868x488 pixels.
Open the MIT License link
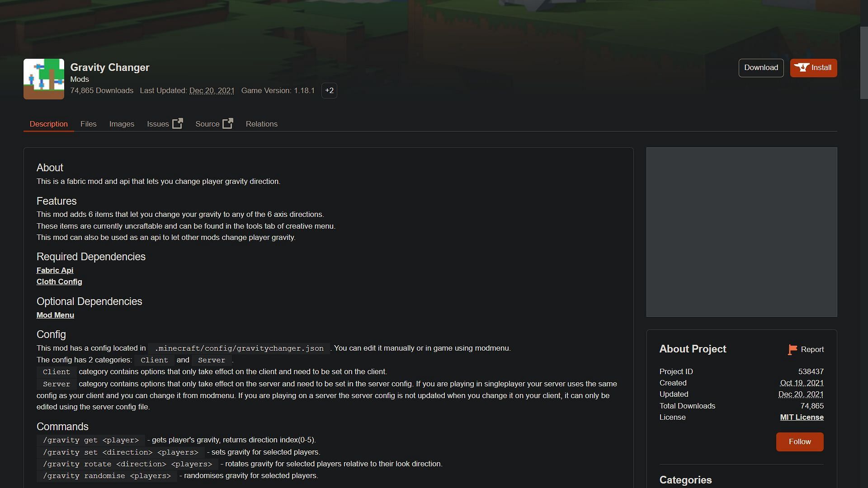[x=802, y=417]
